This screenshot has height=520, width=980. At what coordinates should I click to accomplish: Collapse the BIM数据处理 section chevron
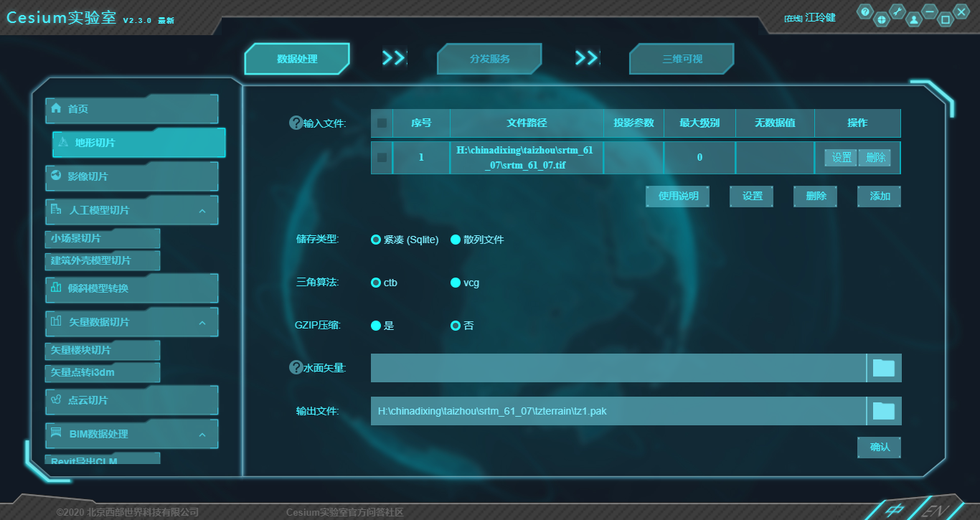(202, 435)
